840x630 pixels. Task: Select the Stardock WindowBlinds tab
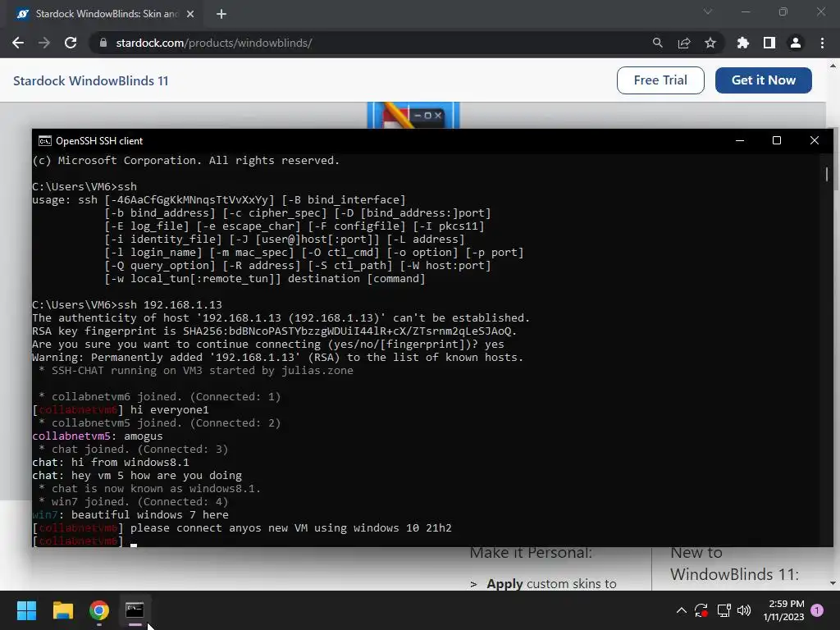pos(104,14)
